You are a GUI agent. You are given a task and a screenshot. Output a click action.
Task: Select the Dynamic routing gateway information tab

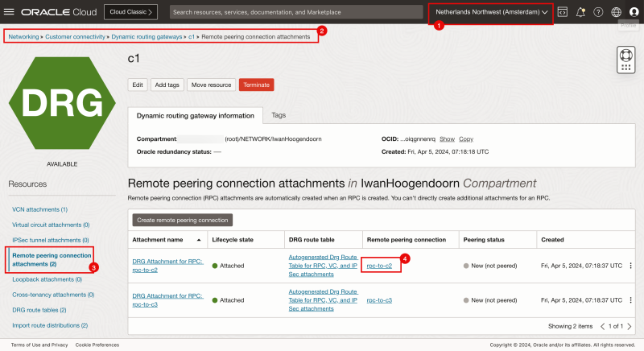point(196,116)
